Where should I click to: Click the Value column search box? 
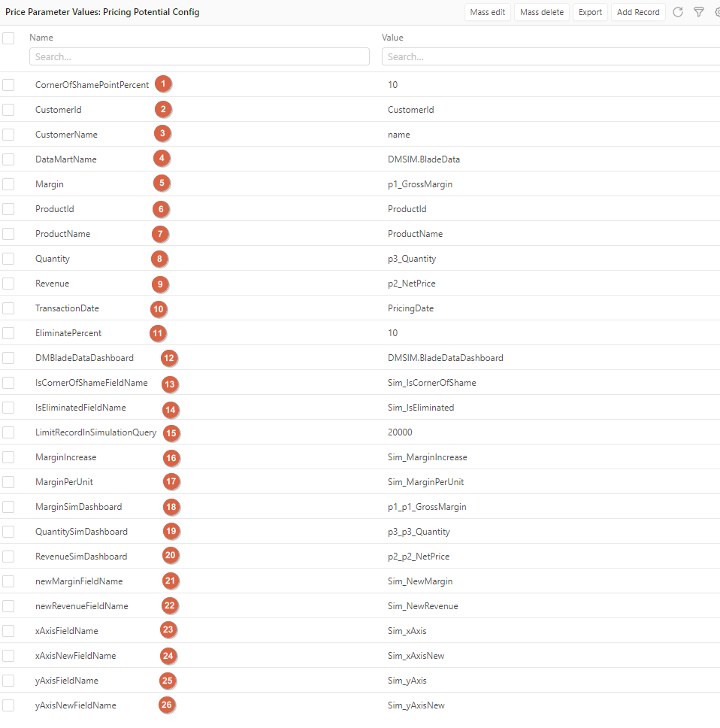click(550, 56)
